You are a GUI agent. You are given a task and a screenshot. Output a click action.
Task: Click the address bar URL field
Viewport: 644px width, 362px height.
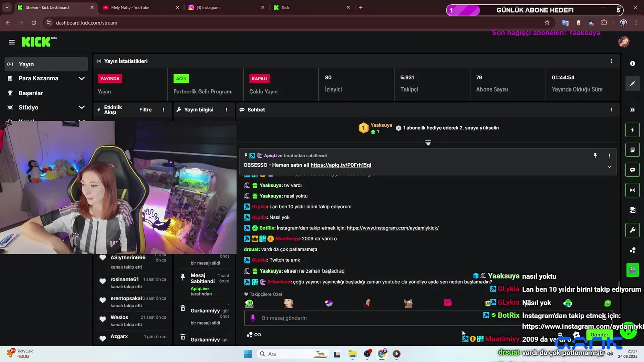click(x=297, y=23)
